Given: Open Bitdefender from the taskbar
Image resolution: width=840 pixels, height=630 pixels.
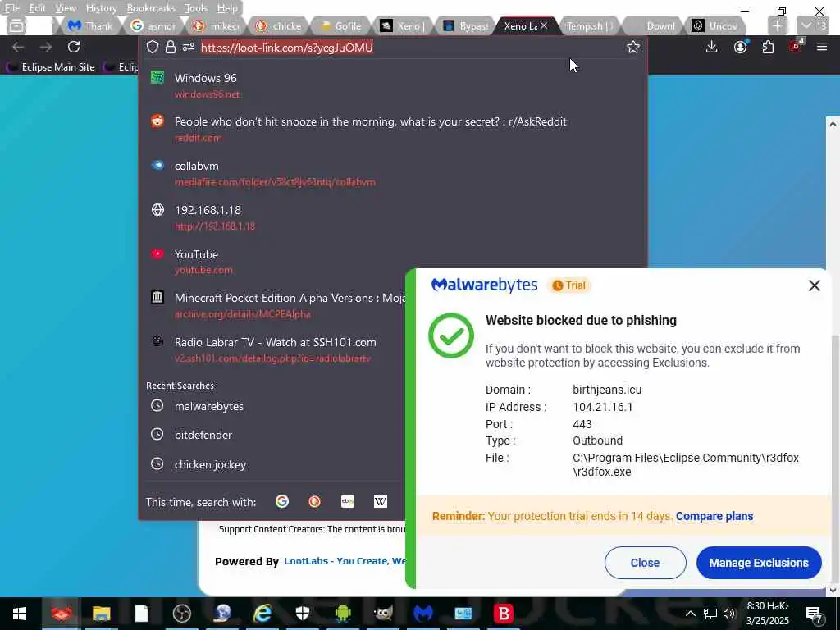Looking at the screenshot, I should pos(504,614).
